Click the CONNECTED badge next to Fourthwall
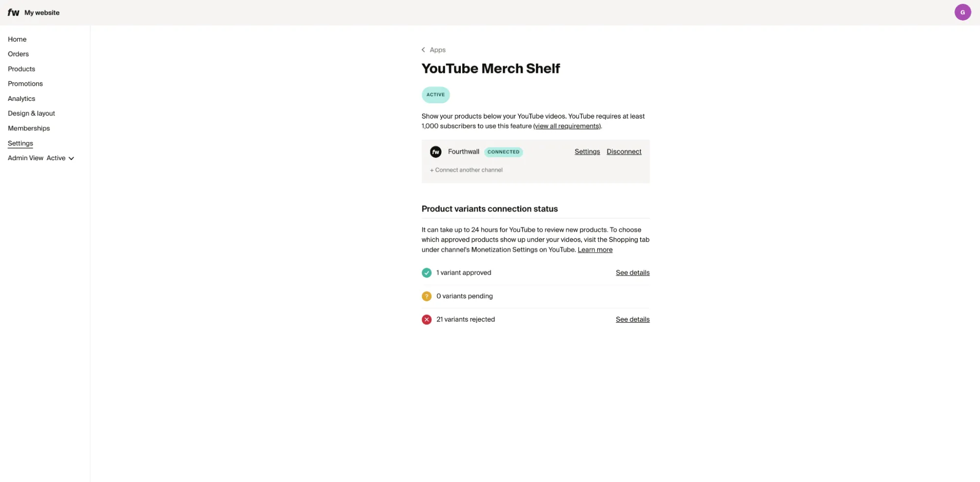Screen dimensions: 980x482 pos(503,152)
